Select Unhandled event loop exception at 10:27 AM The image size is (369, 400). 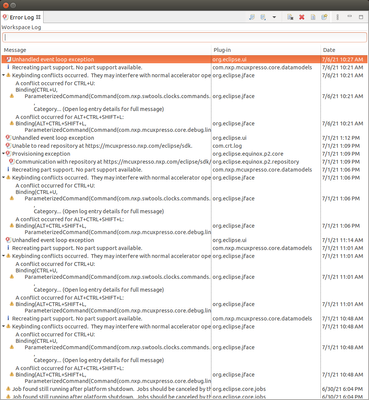pos(184,59)
